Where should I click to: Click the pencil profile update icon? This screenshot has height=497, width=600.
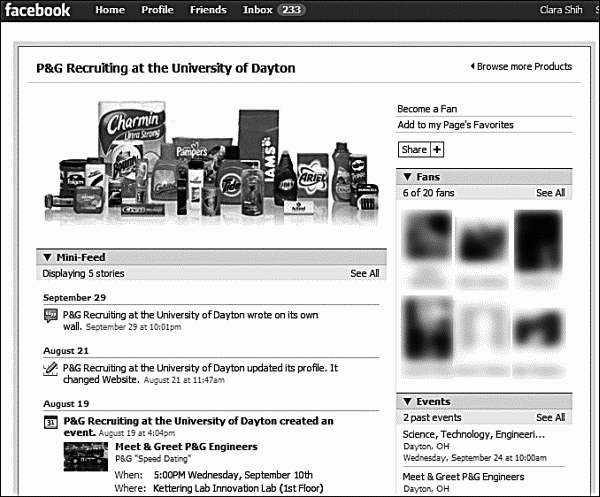[x=51, y=369]
